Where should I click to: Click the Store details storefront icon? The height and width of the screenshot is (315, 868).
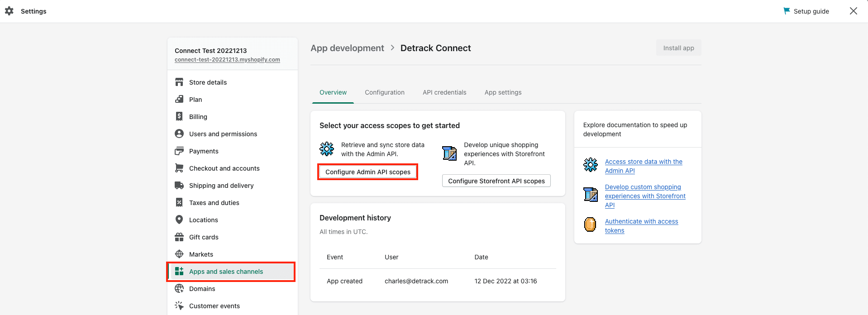179,82
